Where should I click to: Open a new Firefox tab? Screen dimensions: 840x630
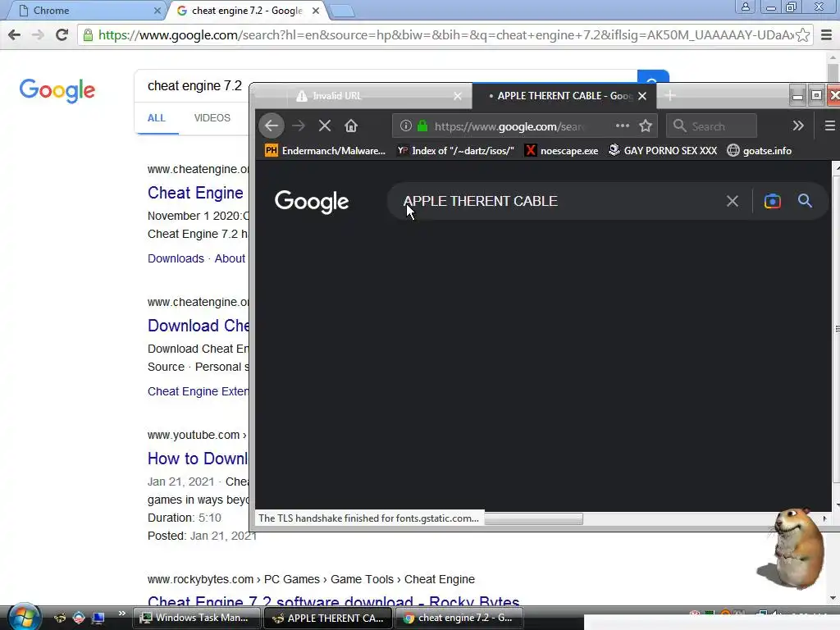click(669, 96)
